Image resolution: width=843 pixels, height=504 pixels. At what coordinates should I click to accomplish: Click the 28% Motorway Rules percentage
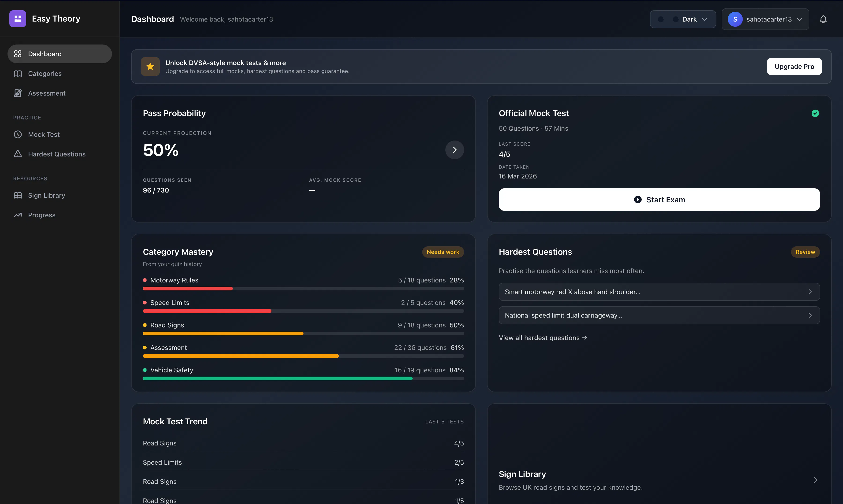[457, 280]
